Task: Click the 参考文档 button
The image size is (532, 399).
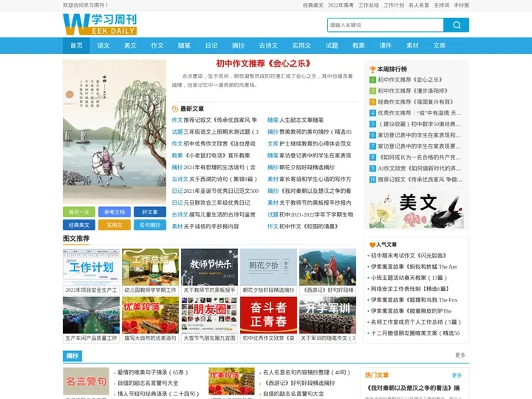Action: click(115, 212)
